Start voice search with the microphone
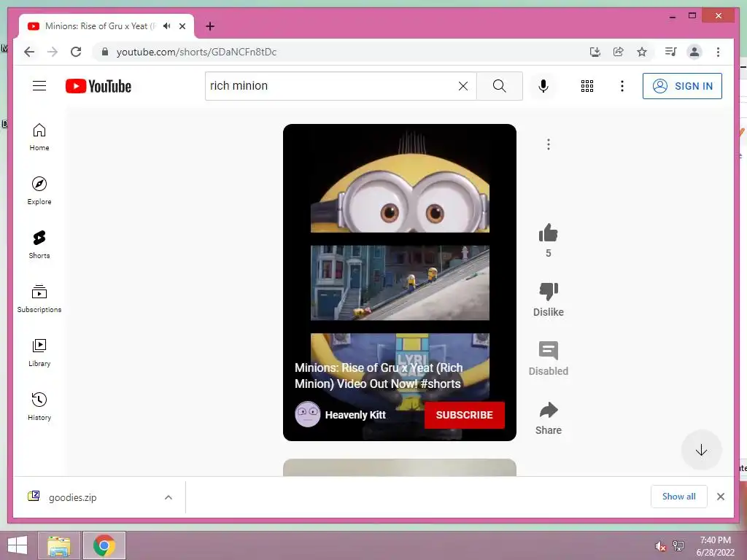Screen dimensions: 747x560 point(543,86)
